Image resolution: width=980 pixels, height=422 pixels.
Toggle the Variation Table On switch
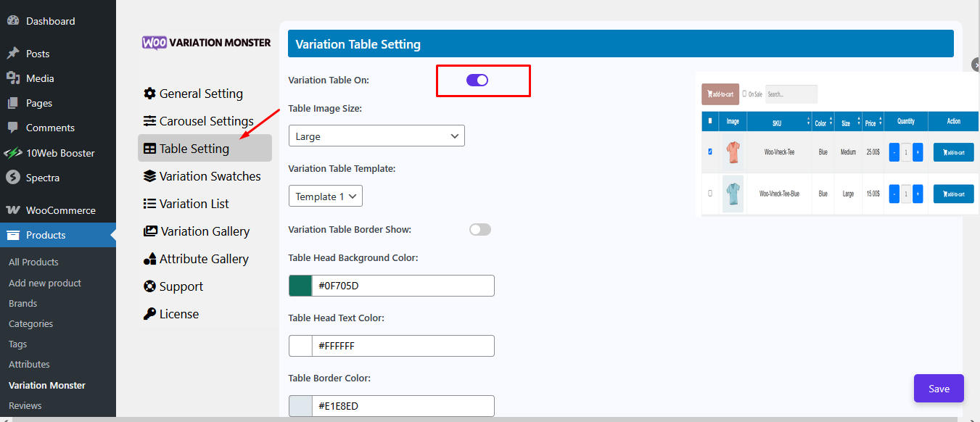pos(477,80)
